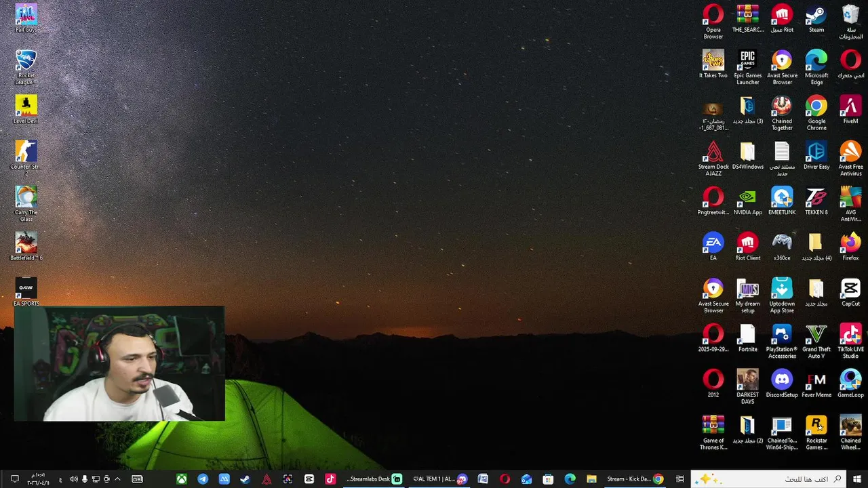Select the Driver Easy shortcut
Image resolution: width=868 pixels, height=488 pixels.
pos(816,155)
